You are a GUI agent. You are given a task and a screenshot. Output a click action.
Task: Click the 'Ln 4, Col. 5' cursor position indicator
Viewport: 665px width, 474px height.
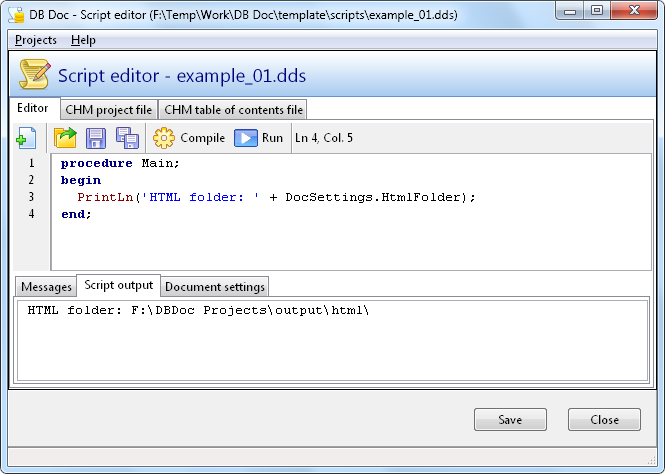[324, 138]
